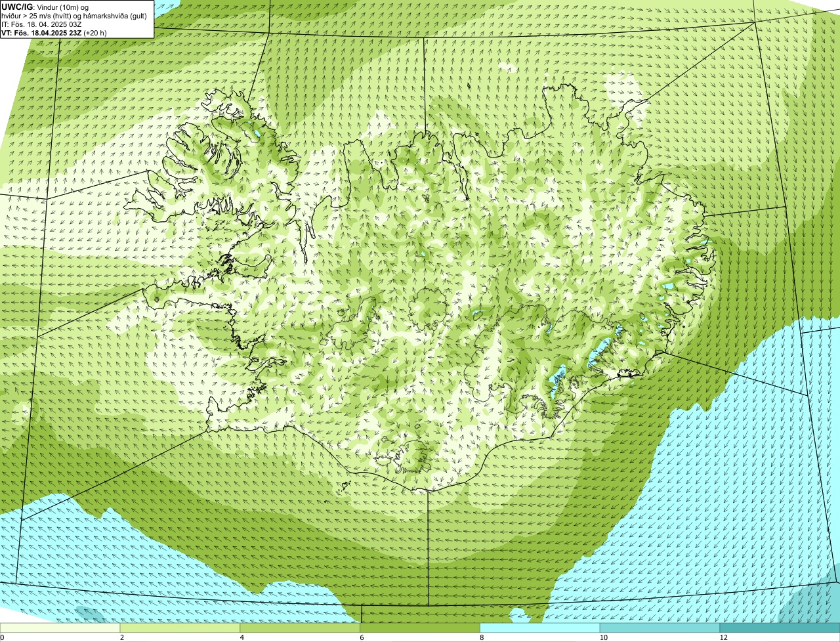This screenshot has width=840, height=642.
Task: Click the colour bar label "10"
Action: click(x=602, y=637)
